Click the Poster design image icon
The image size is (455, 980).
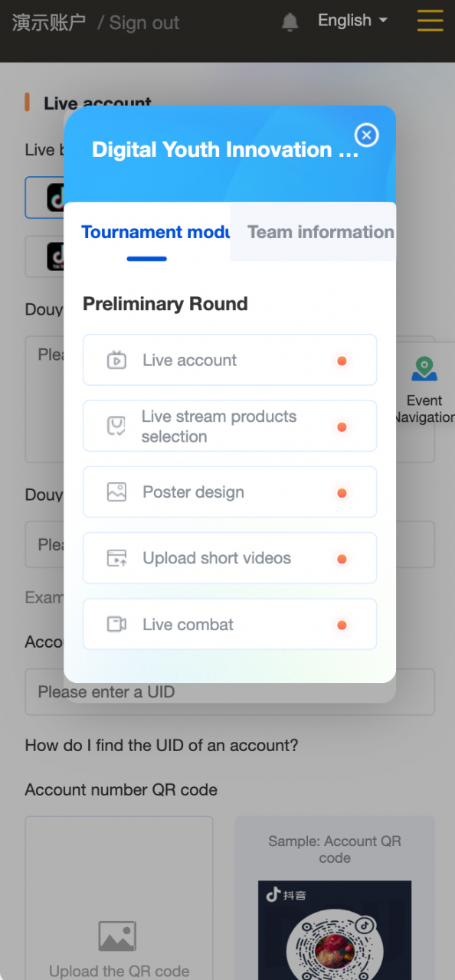[116, 492]
